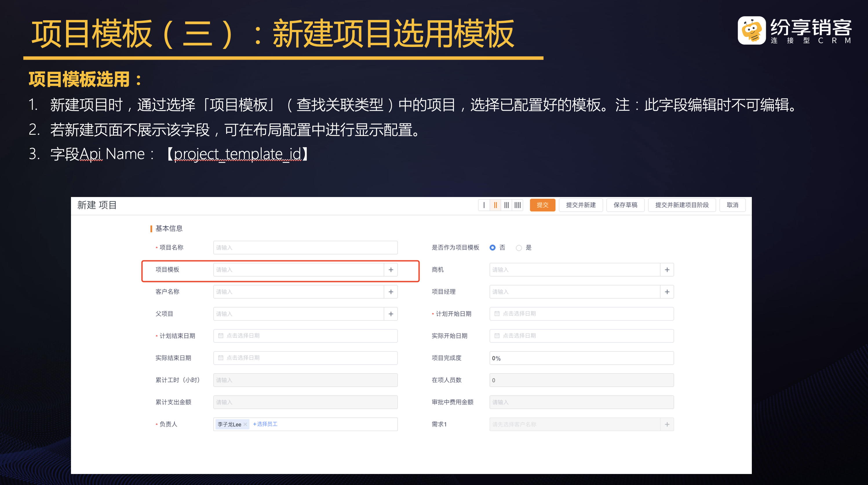Image resolution: width=868 pixels, height=485 pixels.
Task: Remove 李子龙Lee tag with X
Action: [x=245, y=424]
